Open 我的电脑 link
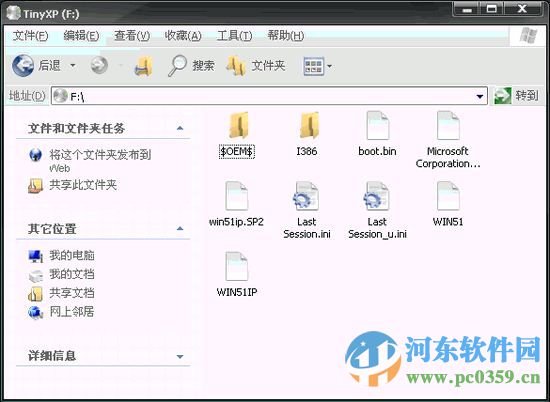Screen dimensions: 550x402 tap(72, 255)
